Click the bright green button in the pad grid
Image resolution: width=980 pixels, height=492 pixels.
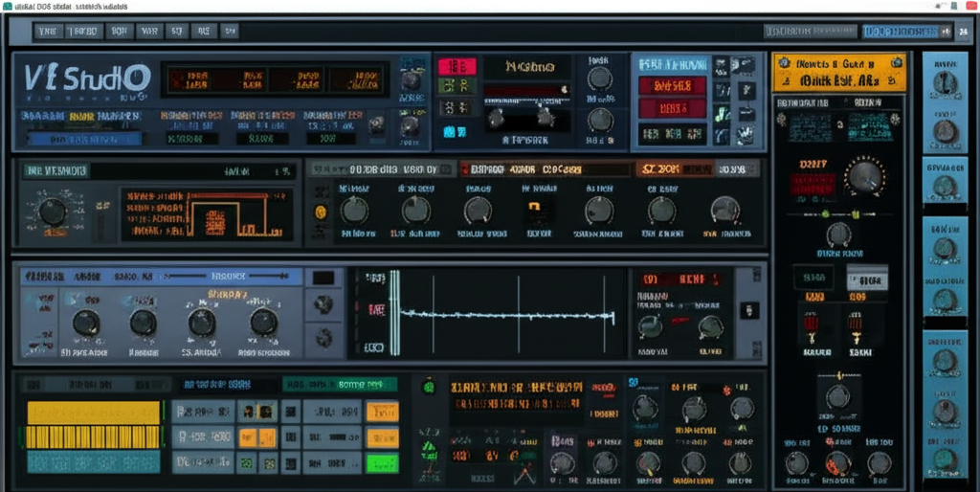pyautogui.click(x=383, y=463)
